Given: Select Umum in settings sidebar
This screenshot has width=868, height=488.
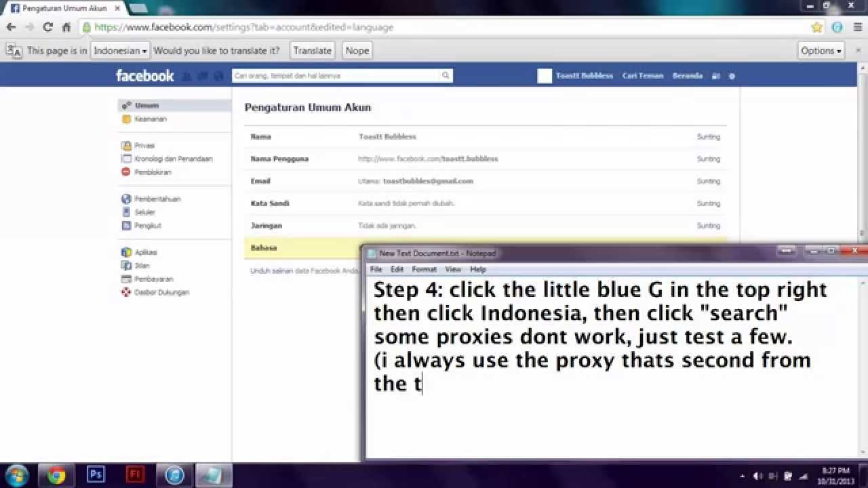Looking at the screenshot, I should tap(175, 106).
